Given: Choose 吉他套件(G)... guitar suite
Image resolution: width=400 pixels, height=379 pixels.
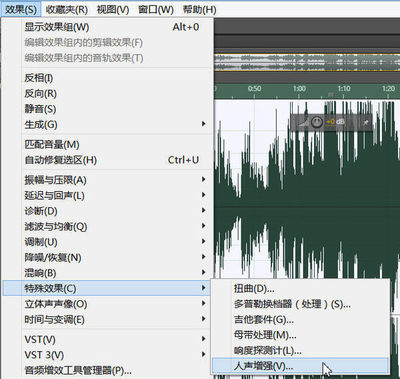Looking at the screenshot, I should coord(301,320).
